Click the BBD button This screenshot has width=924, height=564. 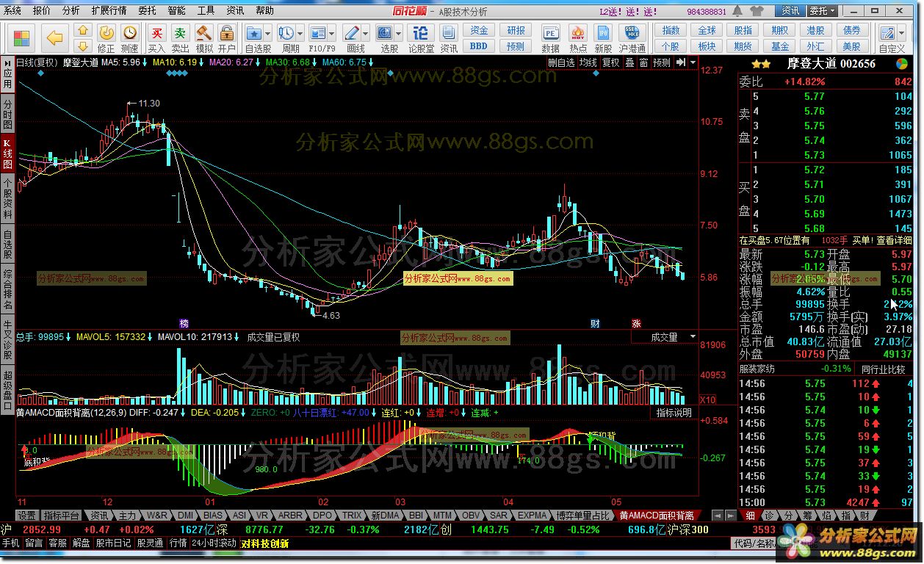pyautogui.click(x=479, y=46)
